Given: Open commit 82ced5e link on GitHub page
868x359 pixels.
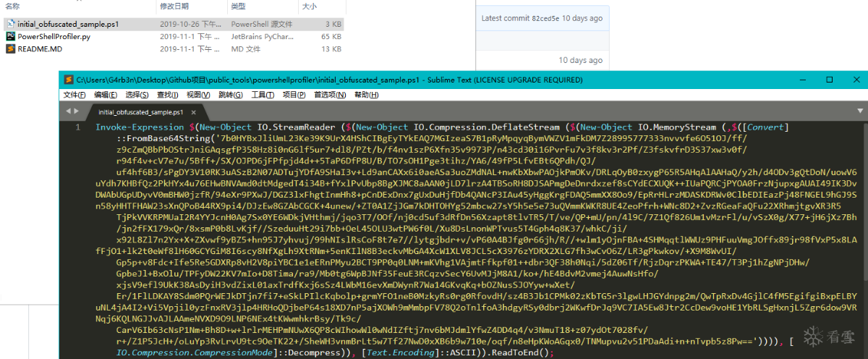Looking at the screenshot, I should click(547, 18).
